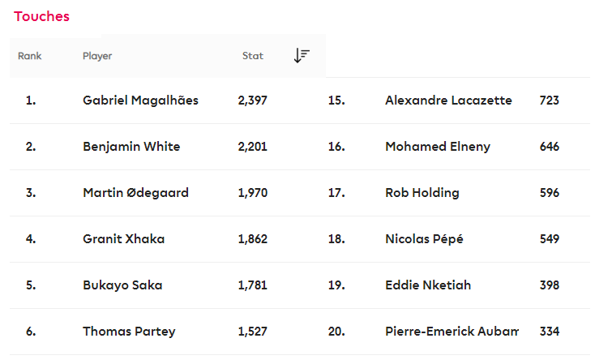Image resolution: width=595 pixels, height=364 pixels.
Task: Click the Touches section heading
Action: coord(41,16)
